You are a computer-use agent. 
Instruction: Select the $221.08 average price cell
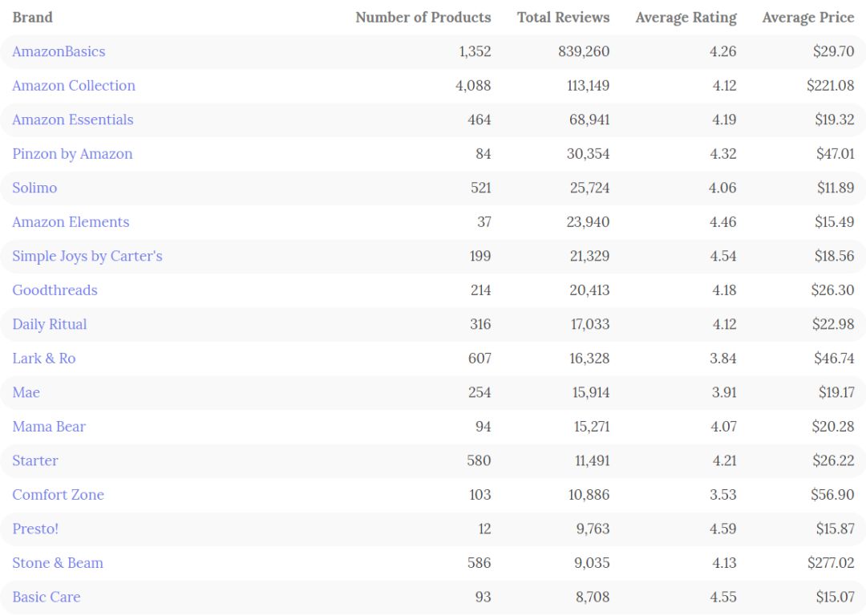[830, 86]
